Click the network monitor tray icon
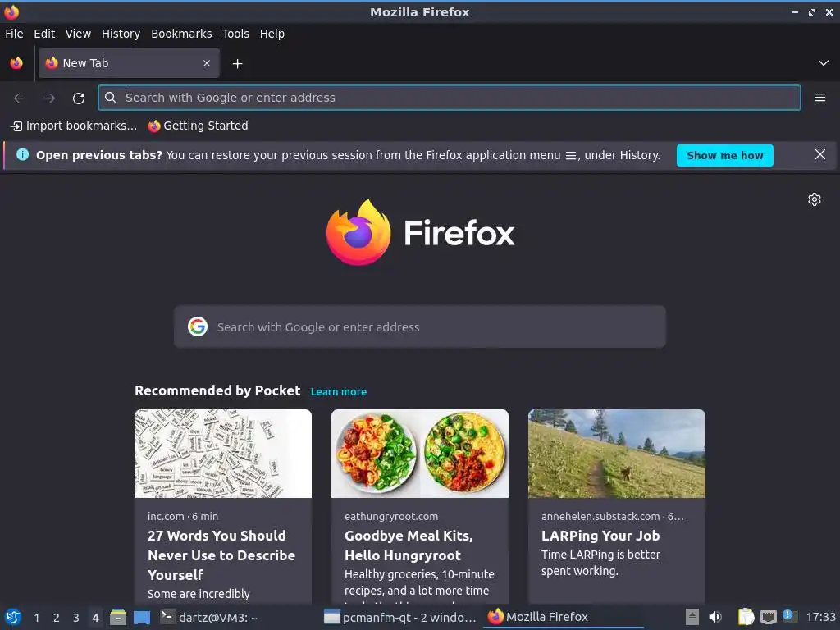The height and width of the screenshot is (630, 840). 768,617
